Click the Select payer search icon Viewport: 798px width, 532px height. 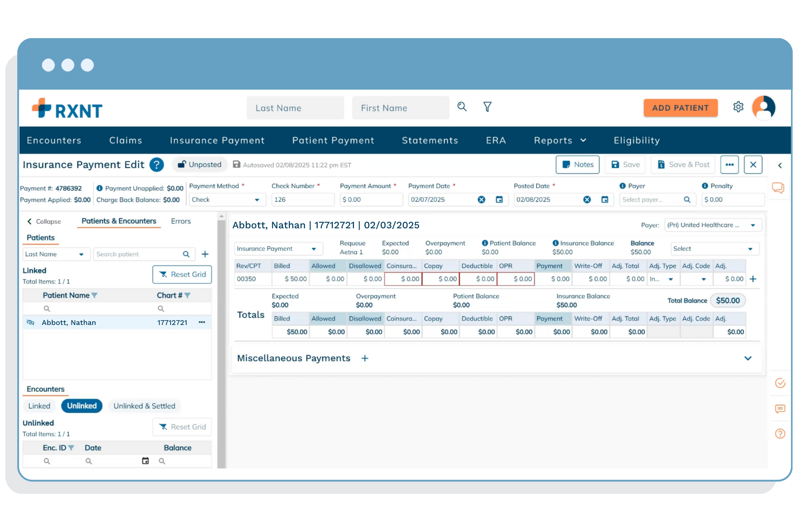tap(687, 199)
